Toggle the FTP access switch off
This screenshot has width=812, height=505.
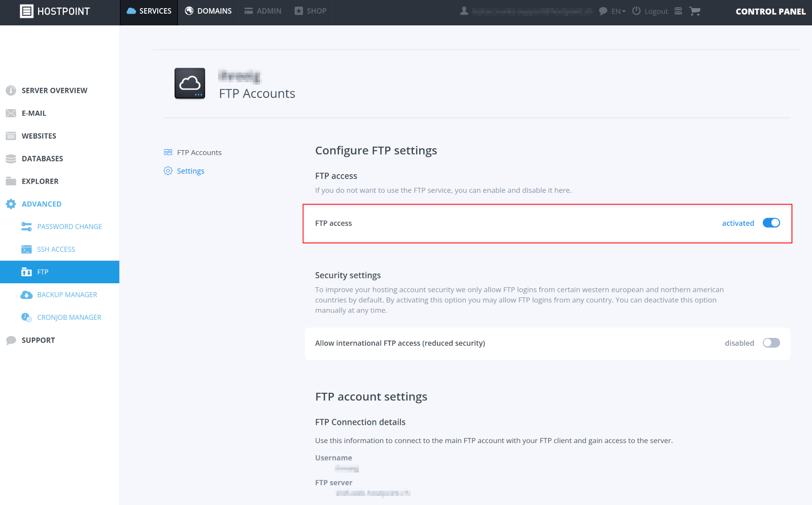(x=771, y=223)
